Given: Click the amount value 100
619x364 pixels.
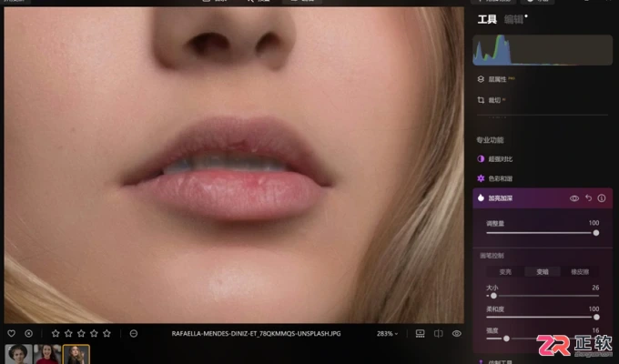Looking at the screenshot, I should coord(594,223).
